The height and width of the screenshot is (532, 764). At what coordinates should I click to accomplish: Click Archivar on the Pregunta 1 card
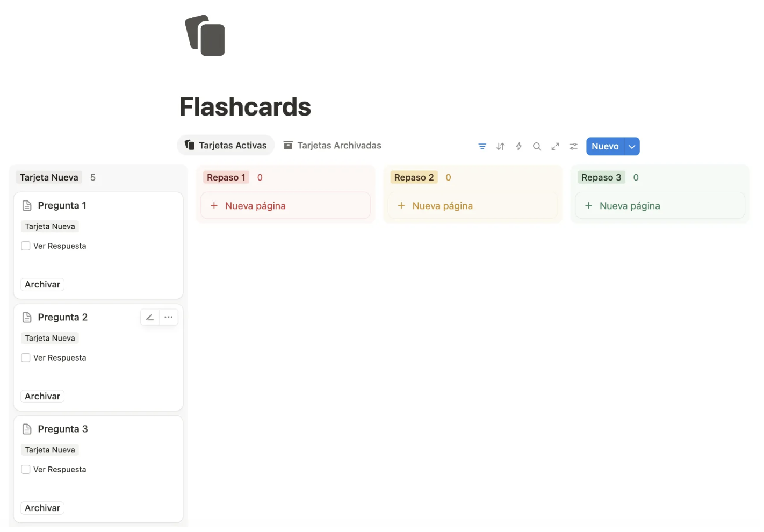(42, 284)
